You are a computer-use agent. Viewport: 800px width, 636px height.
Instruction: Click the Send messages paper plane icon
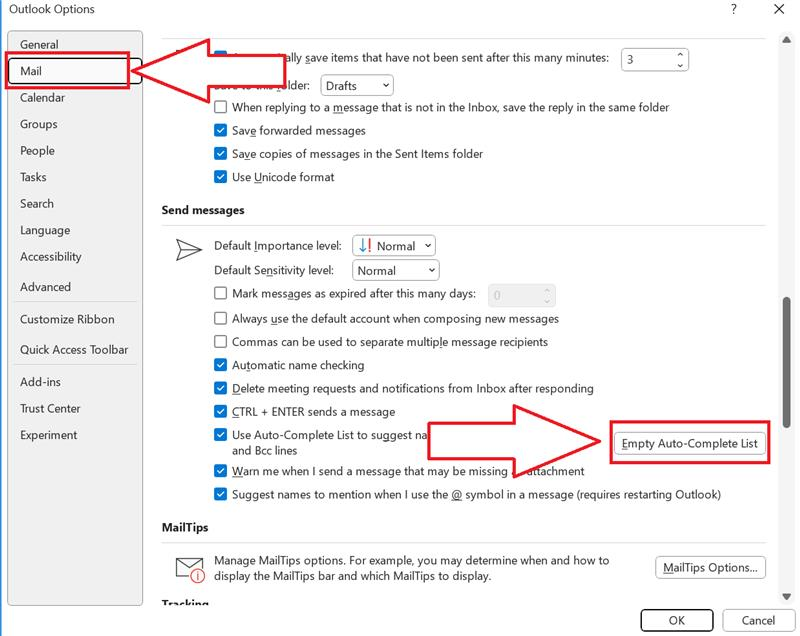coord(188,249)
